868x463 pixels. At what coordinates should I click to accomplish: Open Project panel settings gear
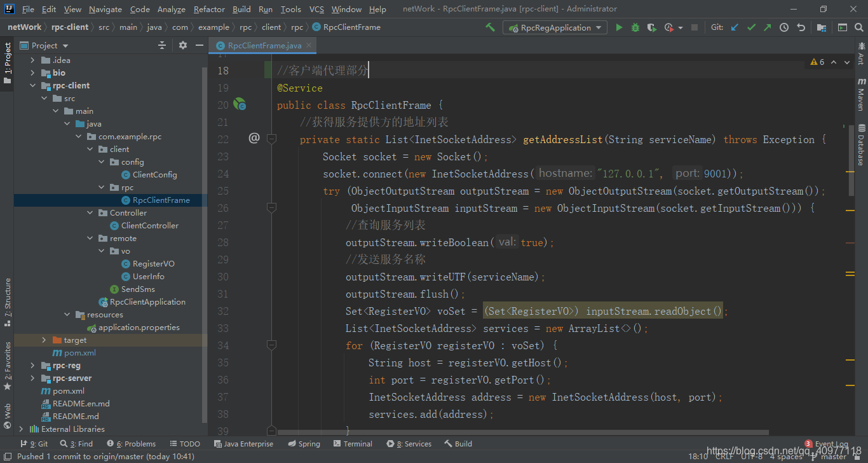[x=183, y=45]
